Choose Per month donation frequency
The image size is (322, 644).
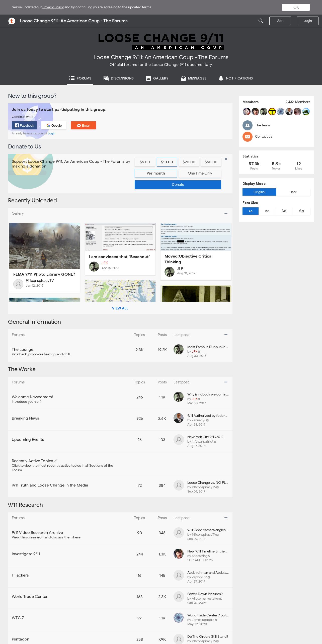tap(156, 173)
